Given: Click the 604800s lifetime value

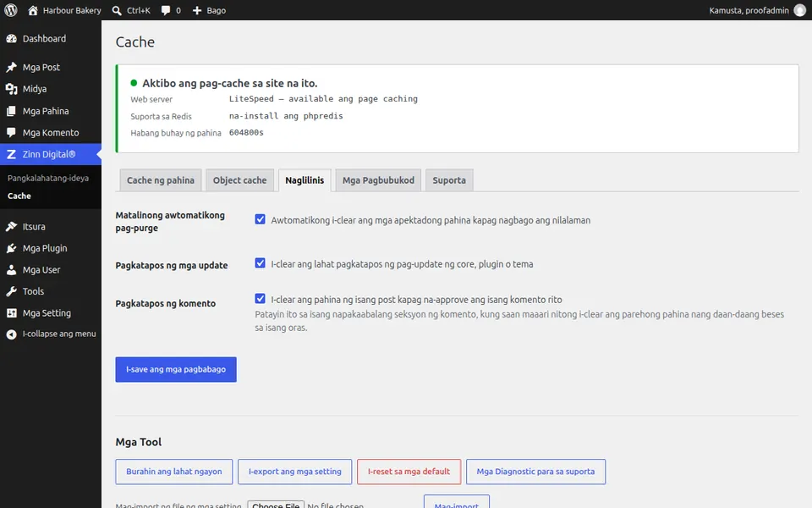Looking at the screenshot, I should pos(246,133).
